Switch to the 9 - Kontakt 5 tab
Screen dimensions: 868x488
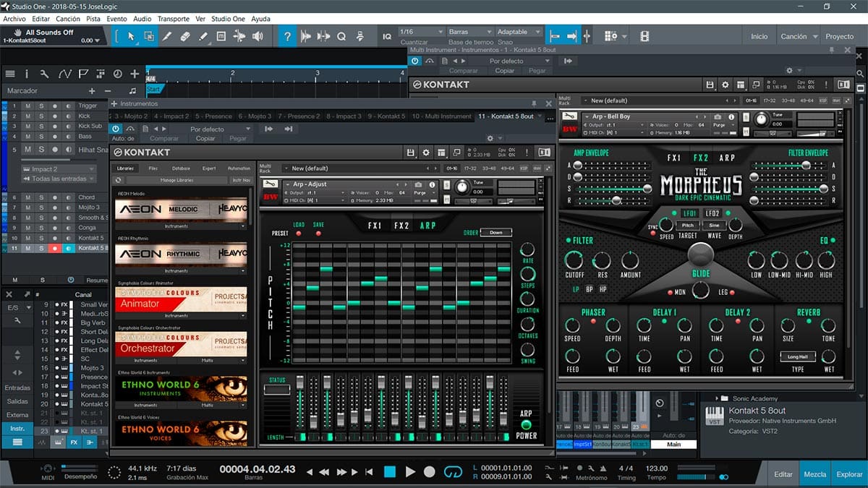pyautogui.click(x=387, y=116)
